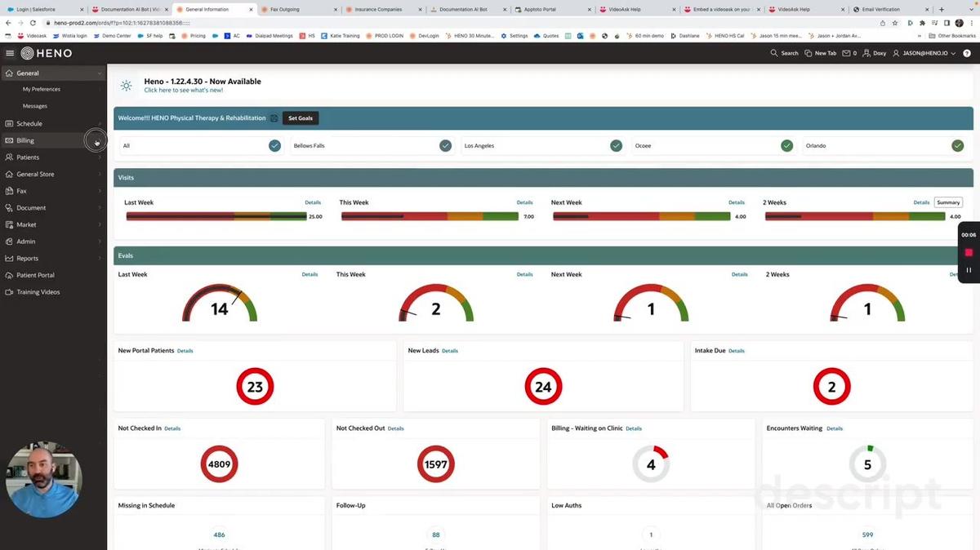Screen dimensions: 980x550
Task: Toggle the Bellows Falls location checkmark
Action: tap(445, 146)
